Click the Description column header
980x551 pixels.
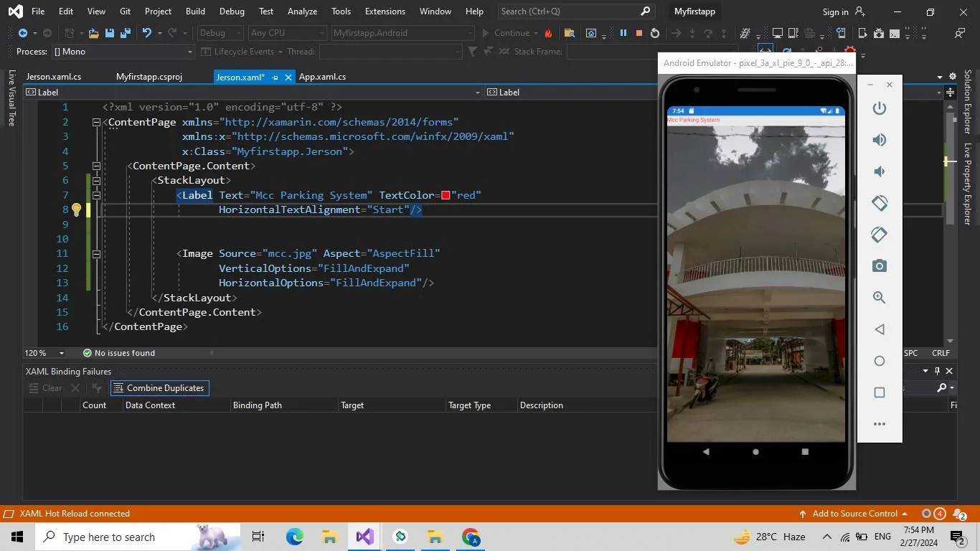(542, 405)
